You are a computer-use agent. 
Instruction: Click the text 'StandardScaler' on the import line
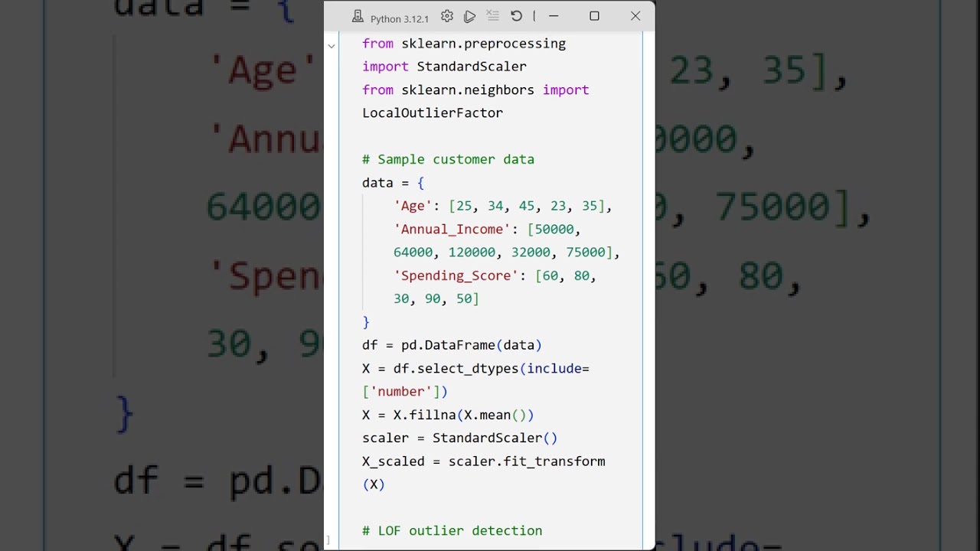click(472, 67)
